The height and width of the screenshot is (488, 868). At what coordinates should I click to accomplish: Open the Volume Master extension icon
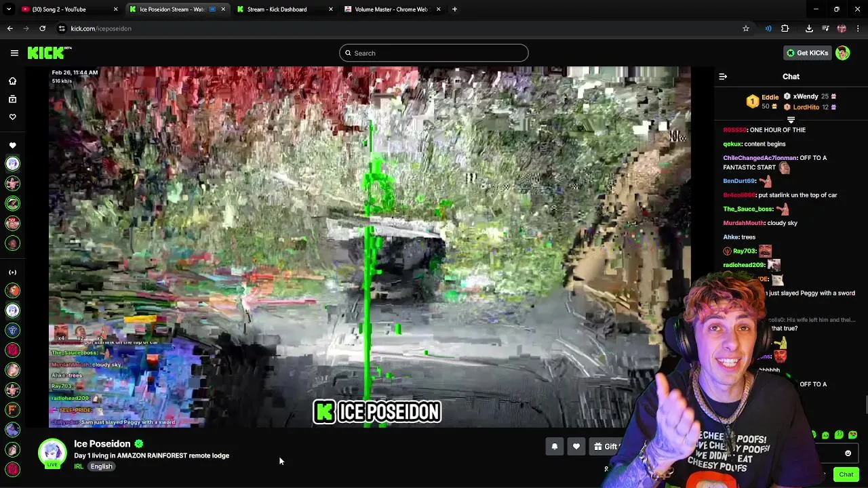(x=768, y=28)
